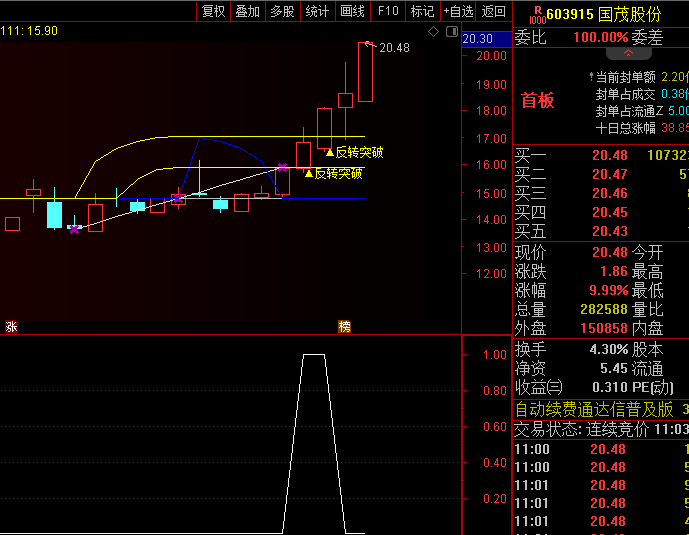Click the 总量 volume 282588
689x535 pixels.
604,309
